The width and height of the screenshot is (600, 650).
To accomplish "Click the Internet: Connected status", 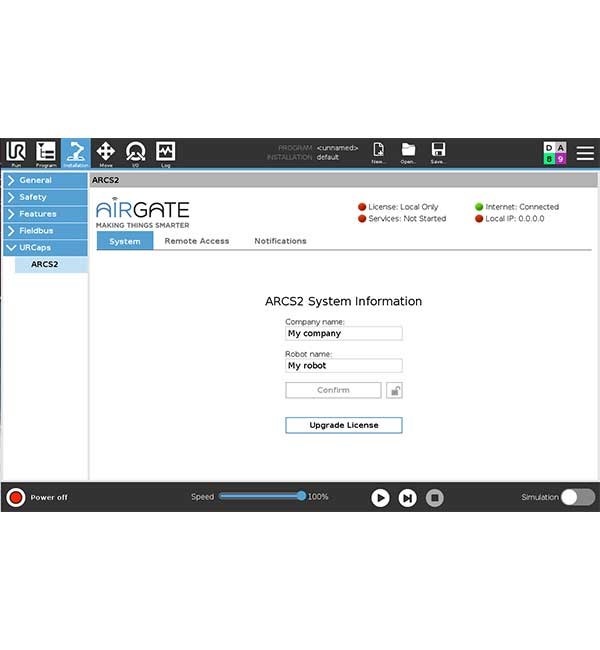I will click(517, 207).
